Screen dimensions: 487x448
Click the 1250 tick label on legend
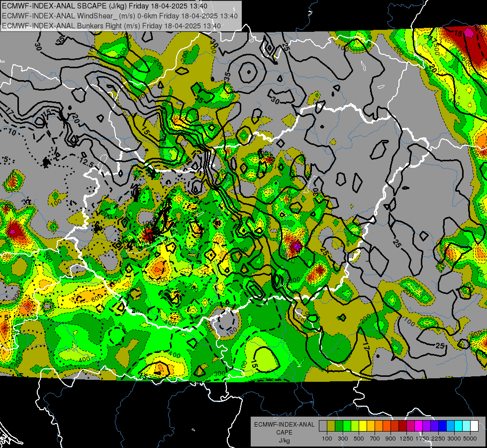click(406, 439)
